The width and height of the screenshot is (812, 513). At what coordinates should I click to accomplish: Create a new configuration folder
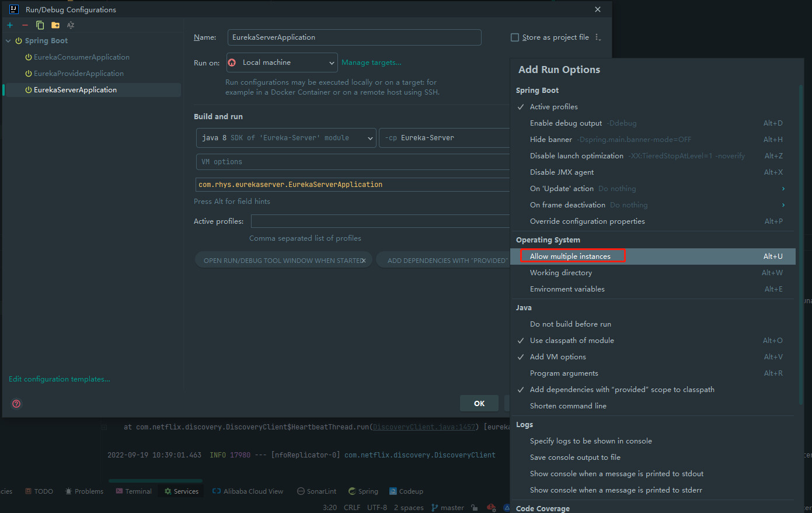coord(55,25)
